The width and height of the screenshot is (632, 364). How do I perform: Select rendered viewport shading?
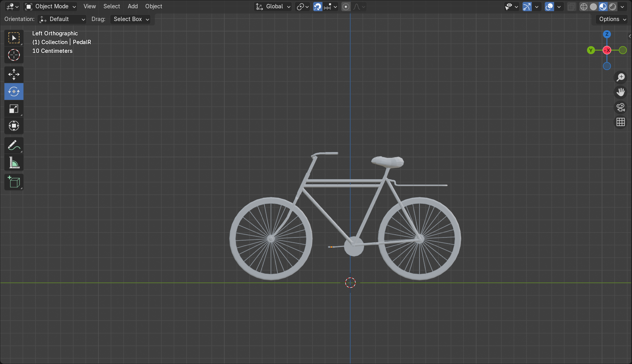coord(612,7)
